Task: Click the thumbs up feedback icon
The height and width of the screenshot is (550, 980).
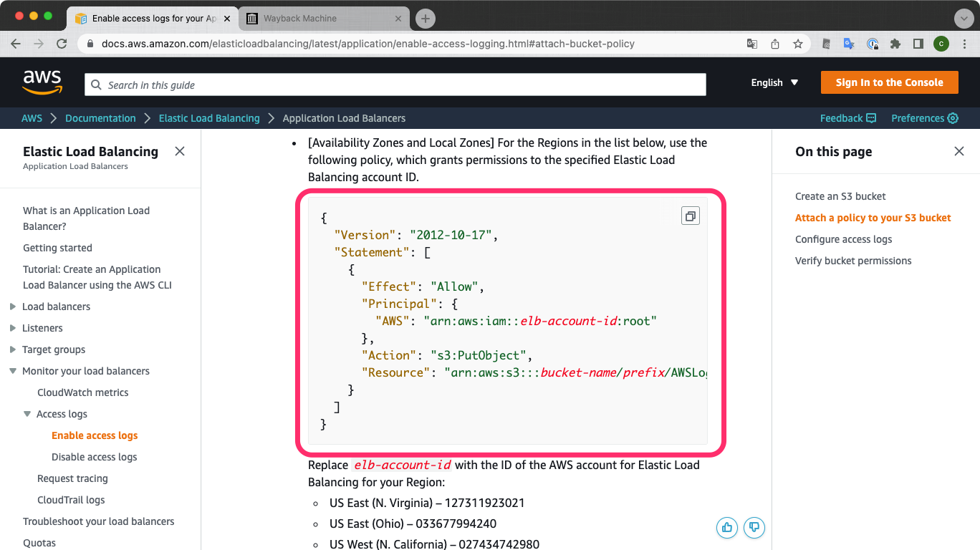Action: click(x=726, y=527)
